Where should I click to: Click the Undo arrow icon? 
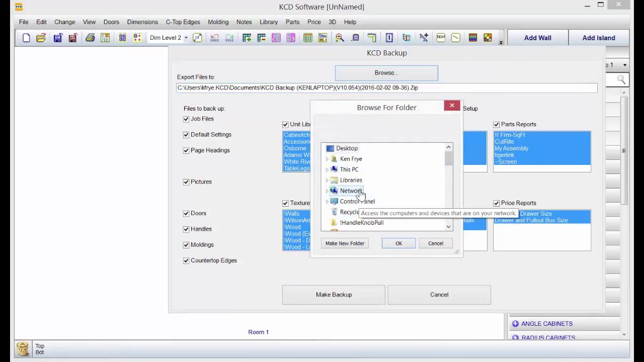click(215, 38)
